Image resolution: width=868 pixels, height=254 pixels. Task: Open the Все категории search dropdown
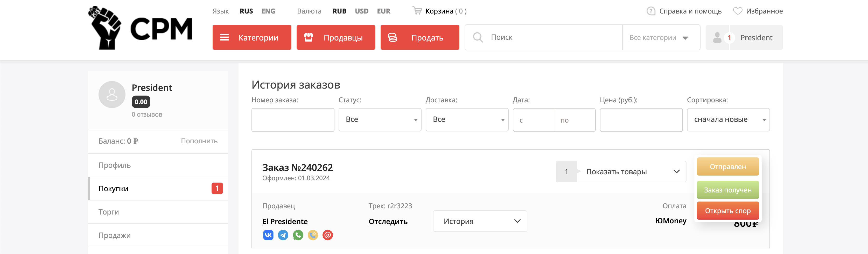pyautogui.click(x=661, y=37)
